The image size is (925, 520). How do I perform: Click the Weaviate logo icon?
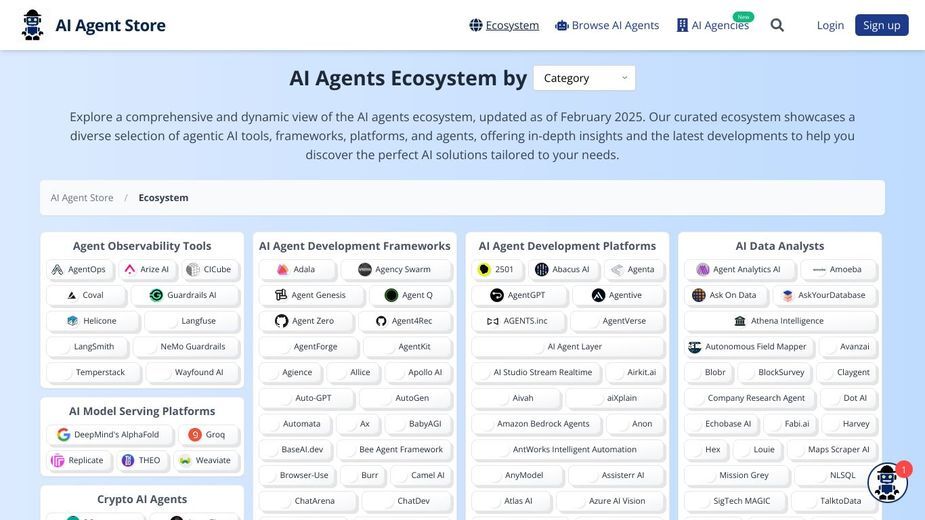185,460
